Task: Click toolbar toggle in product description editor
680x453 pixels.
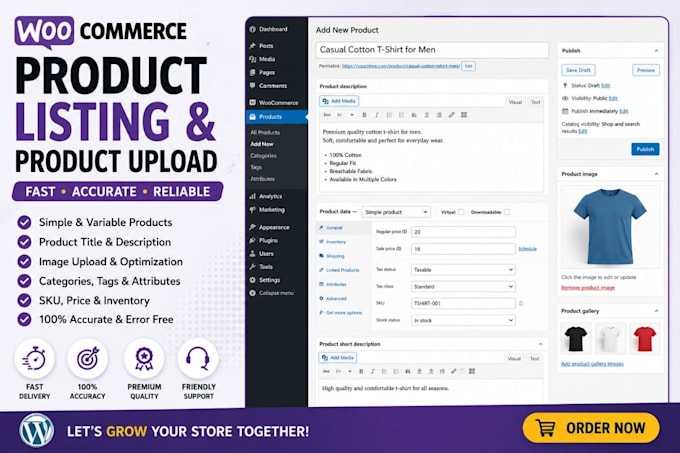Action: [464, 115]
